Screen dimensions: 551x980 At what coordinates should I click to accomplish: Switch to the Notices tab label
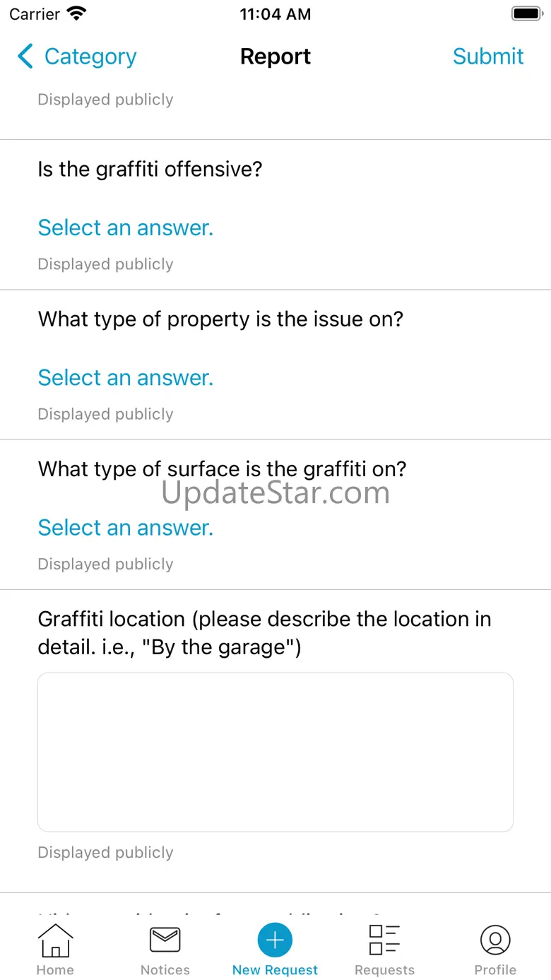[165, 970]
